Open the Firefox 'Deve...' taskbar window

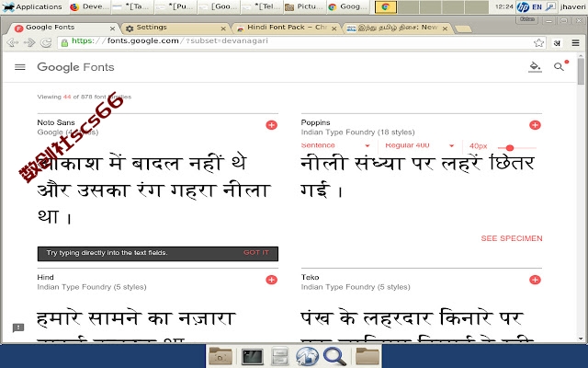point(90,6)
